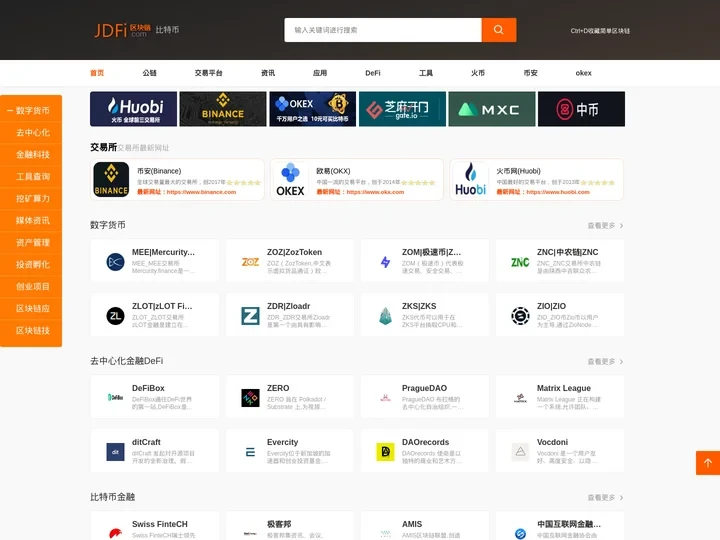Open the Binance banner image
Viewport: 720px width, 540px height.
(x=223, y=109)
